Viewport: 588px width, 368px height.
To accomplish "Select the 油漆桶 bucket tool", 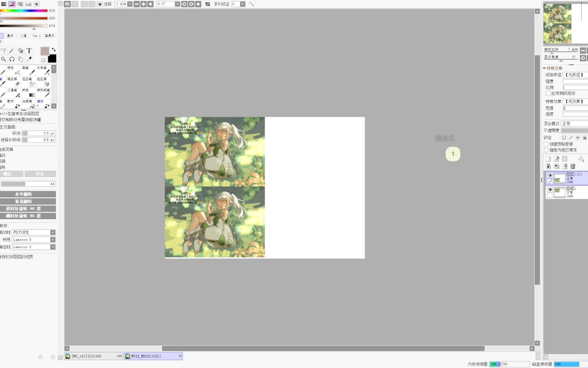I will [x=29, y=104].
